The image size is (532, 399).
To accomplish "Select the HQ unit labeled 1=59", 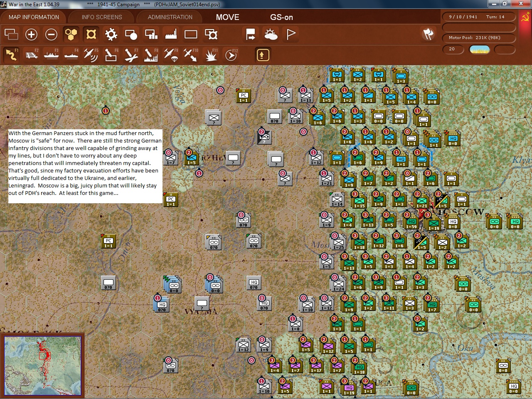I will tap(411, 222).
